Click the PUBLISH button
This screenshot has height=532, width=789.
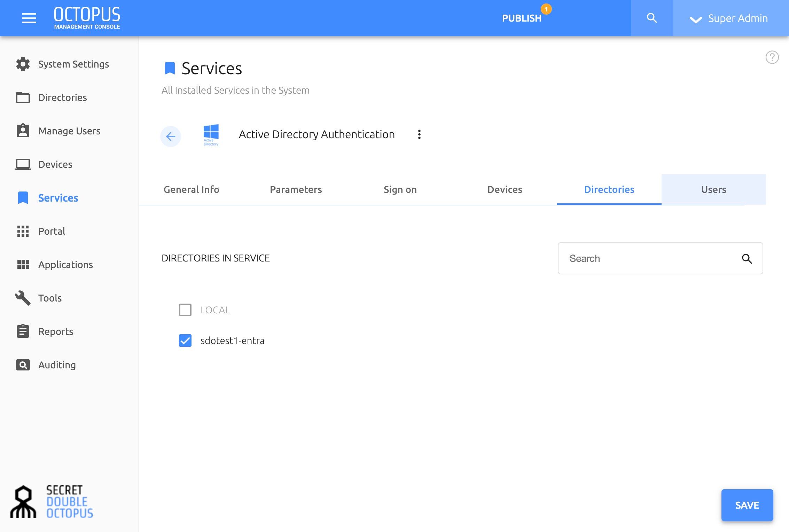click(x=522, y=18)
